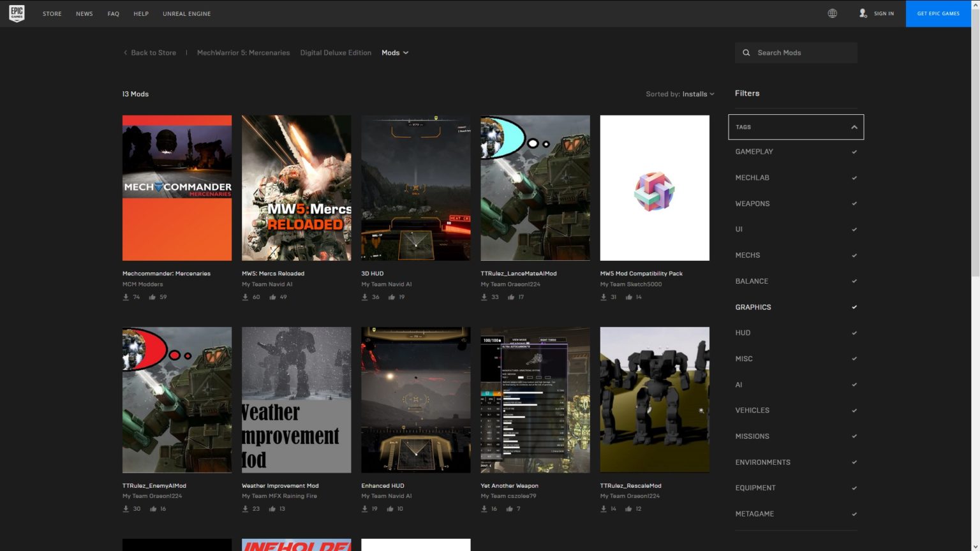Toggle the MISC tag filter

[x=796, y=359]
